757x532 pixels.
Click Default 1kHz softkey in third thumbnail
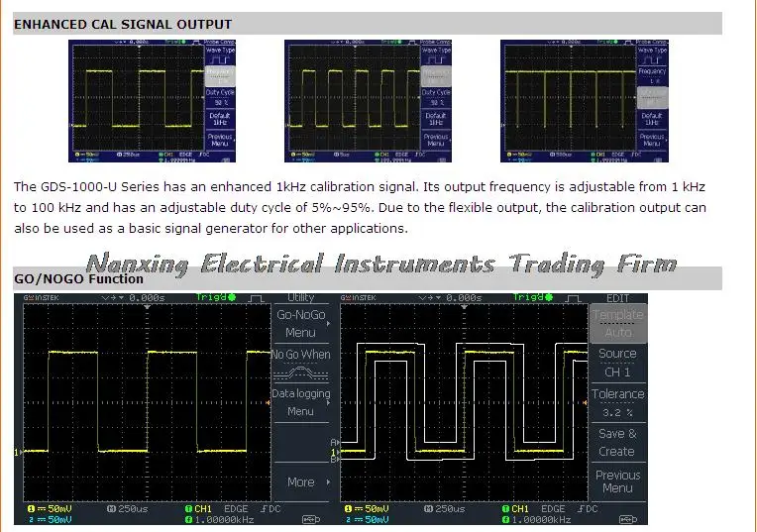point(652,119)
